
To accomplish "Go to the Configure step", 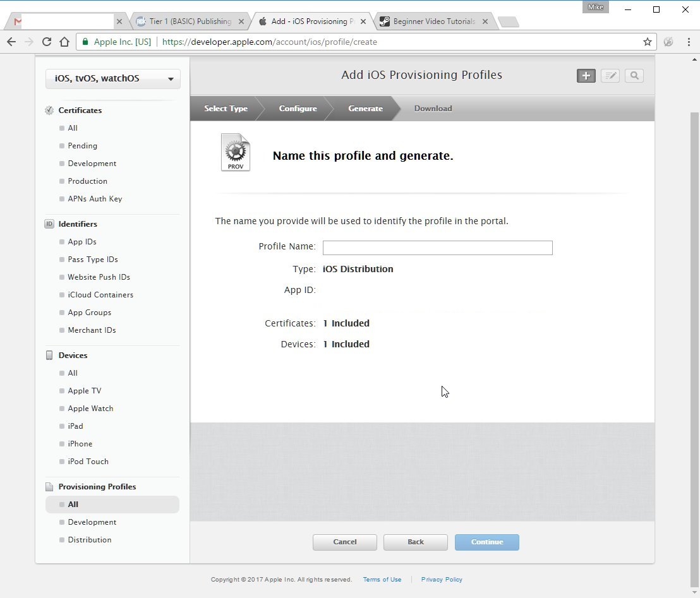I will [x=298, y=109].
